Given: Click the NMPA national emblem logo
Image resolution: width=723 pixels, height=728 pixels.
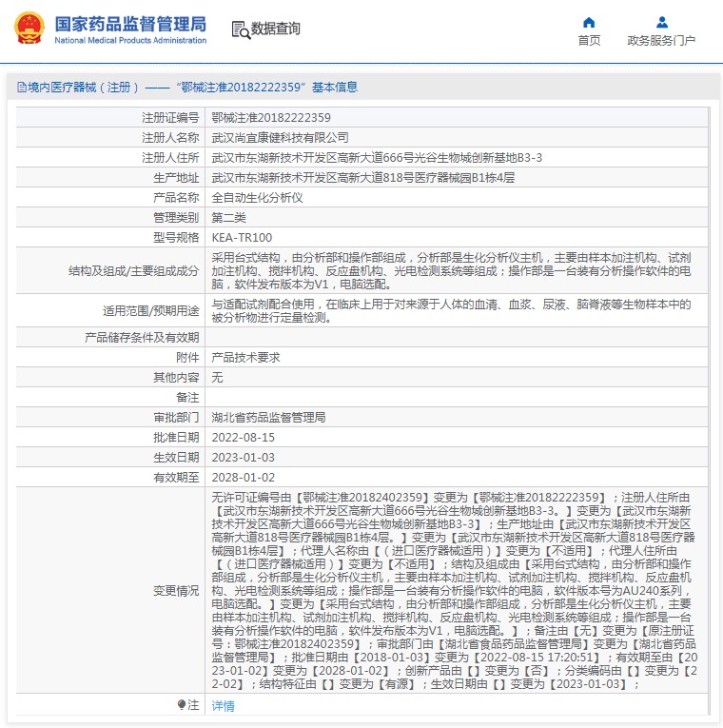Looking at the screenshot, I should [x=29, y=29].
